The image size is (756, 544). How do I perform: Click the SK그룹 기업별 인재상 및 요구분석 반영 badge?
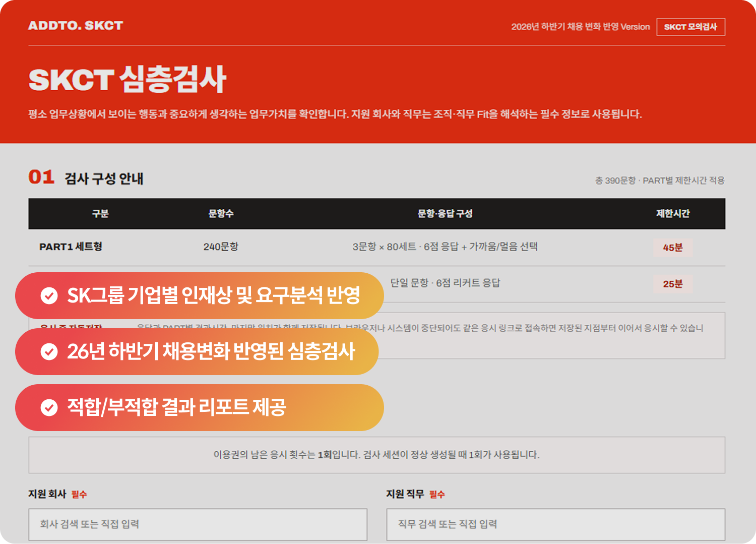coord(200,295)
